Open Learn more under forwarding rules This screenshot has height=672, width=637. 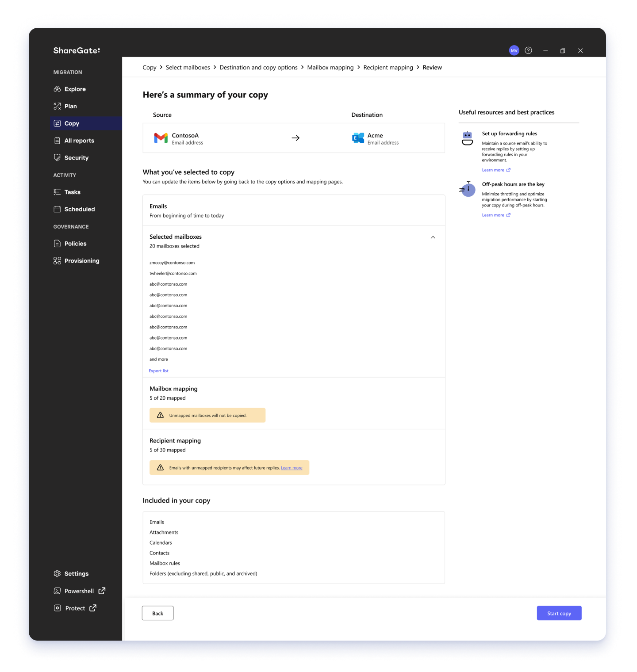point(496,170)
